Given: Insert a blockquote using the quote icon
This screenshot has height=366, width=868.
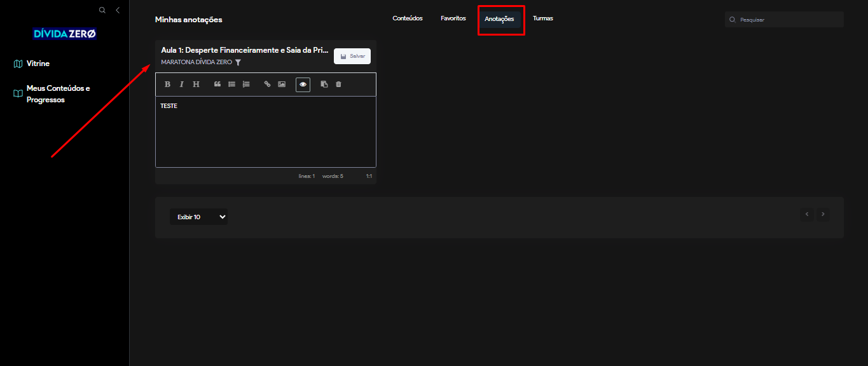Looking at the screenshot, I should (217, 85).
